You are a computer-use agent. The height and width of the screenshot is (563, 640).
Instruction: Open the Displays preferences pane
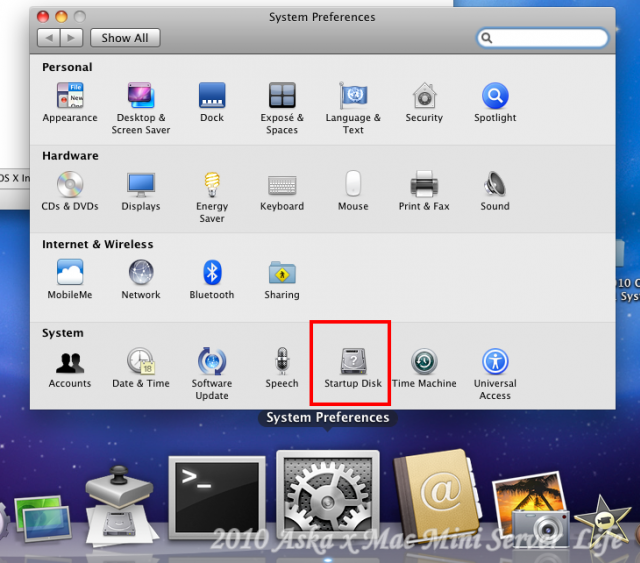[x=141, y=191]
